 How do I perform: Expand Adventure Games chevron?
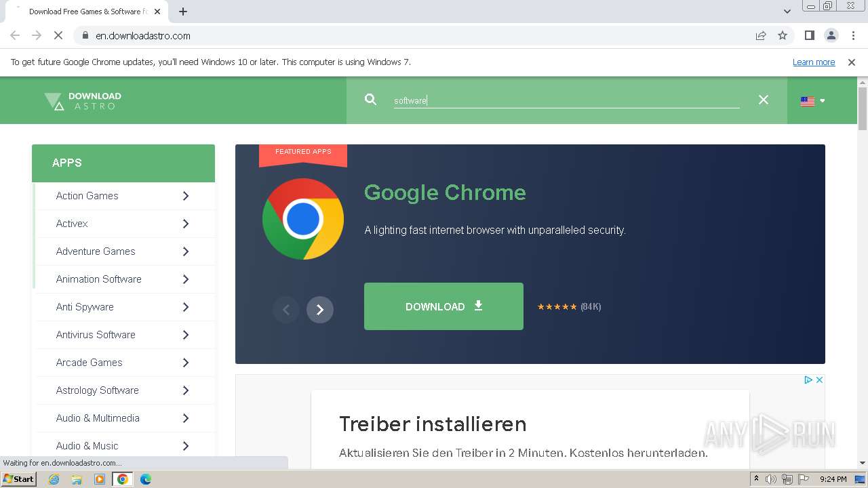[x=186, y=251]
